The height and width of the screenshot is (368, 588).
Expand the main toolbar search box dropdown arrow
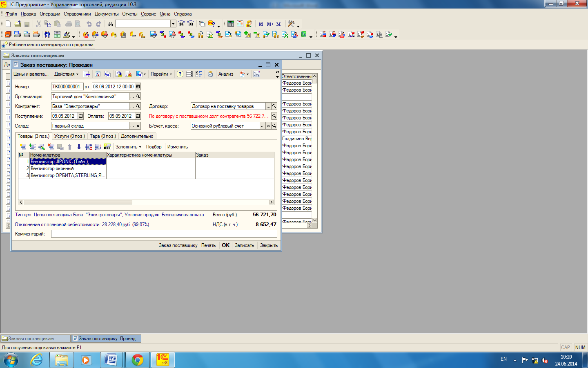tap(173, 24)
